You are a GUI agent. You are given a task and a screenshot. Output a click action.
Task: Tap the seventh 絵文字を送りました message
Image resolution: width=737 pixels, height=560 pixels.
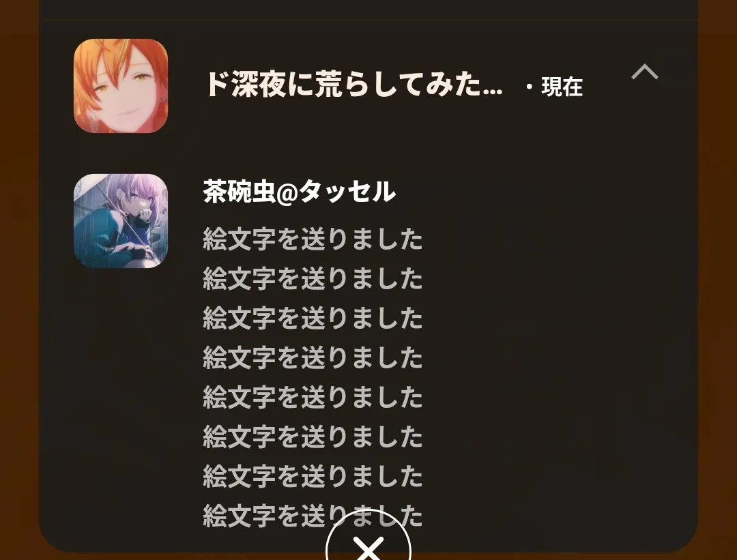(x=313, y=476)
